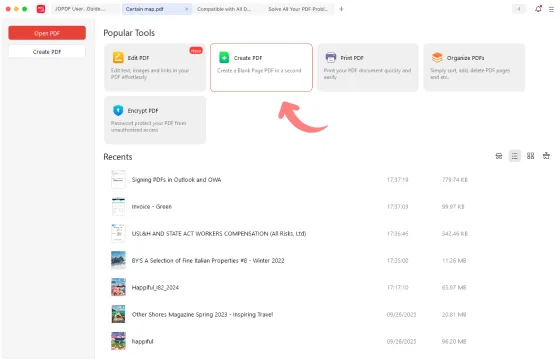The height and width of the screenshot is (360, 560).
Task: Click the clear recents broom icon
Action: point(546,156)
